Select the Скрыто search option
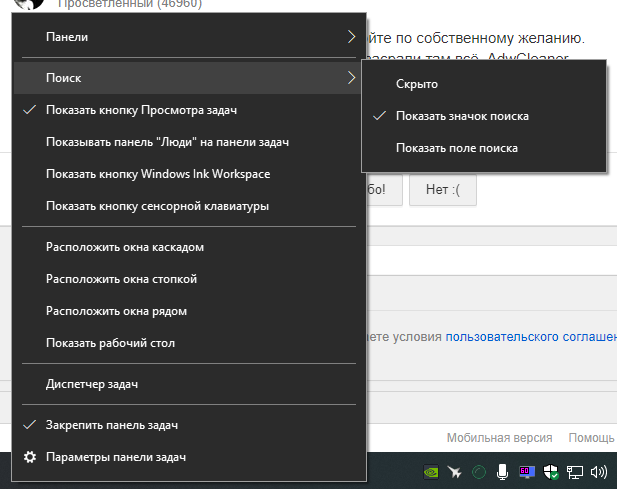617x489 pixels. click(x=484, y=84)
